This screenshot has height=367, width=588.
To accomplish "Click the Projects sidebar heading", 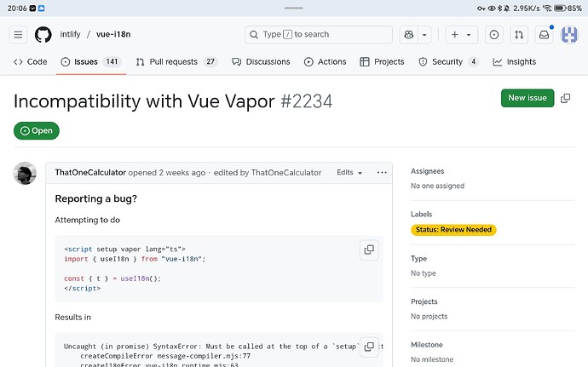I will tap(424, 301).
